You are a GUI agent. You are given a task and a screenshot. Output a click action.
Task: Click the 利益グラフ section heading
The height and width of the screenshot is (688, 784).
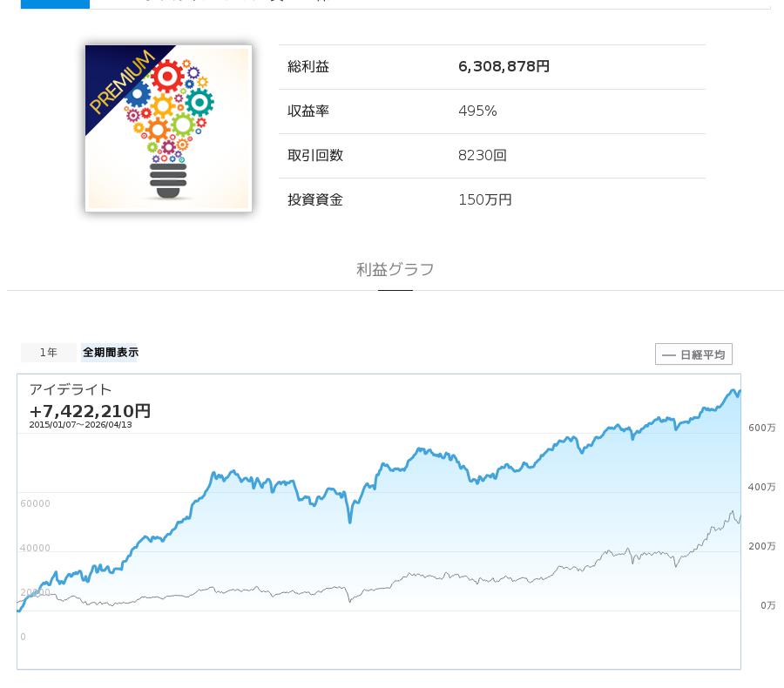coord(395,270)
